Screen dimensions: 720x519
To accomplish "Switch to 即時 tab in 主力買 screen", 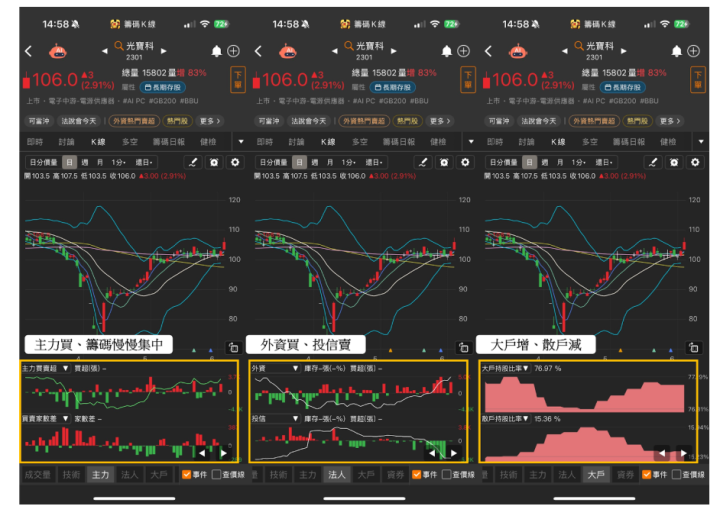I will [35, 141].
